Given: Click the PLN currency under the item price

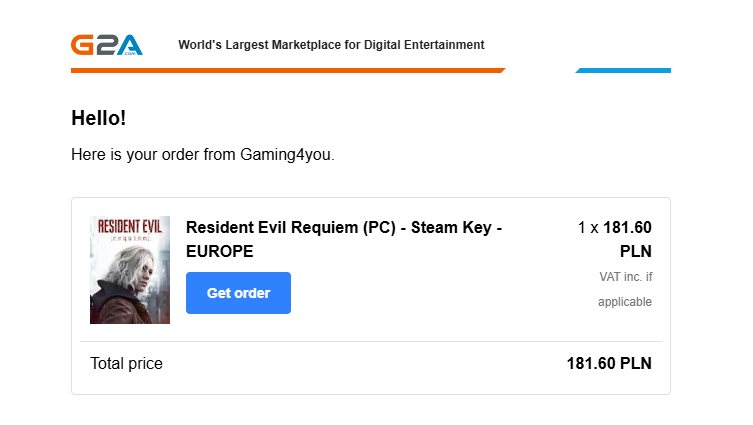Looking at the screenshot, I should click(635, 252).
